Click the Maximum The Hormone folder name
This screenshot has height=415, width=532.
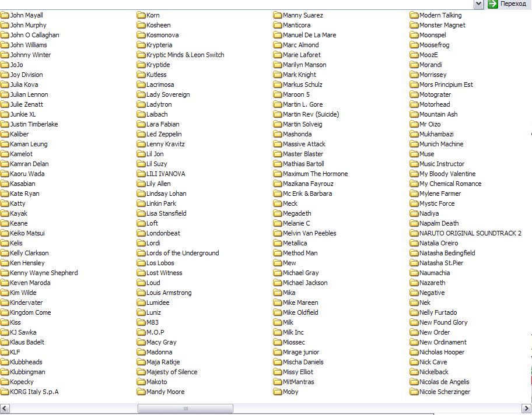(316, 174)
